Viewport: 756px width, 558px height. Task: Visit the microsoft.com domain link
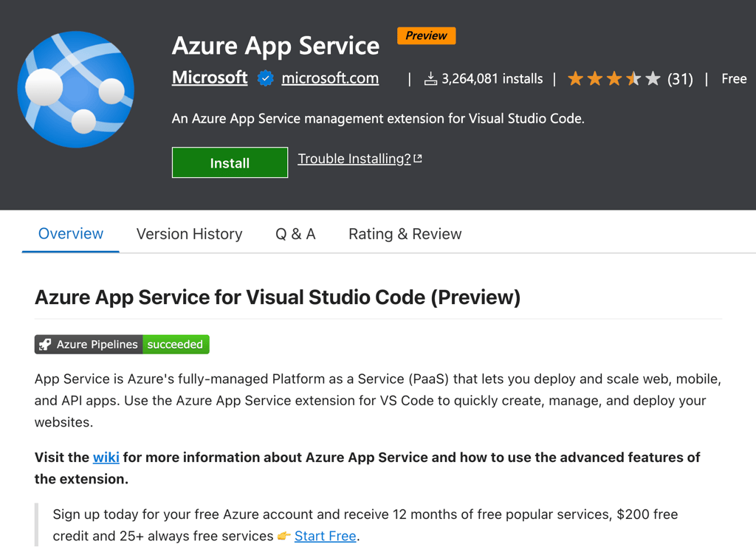(x=330, y=78)
